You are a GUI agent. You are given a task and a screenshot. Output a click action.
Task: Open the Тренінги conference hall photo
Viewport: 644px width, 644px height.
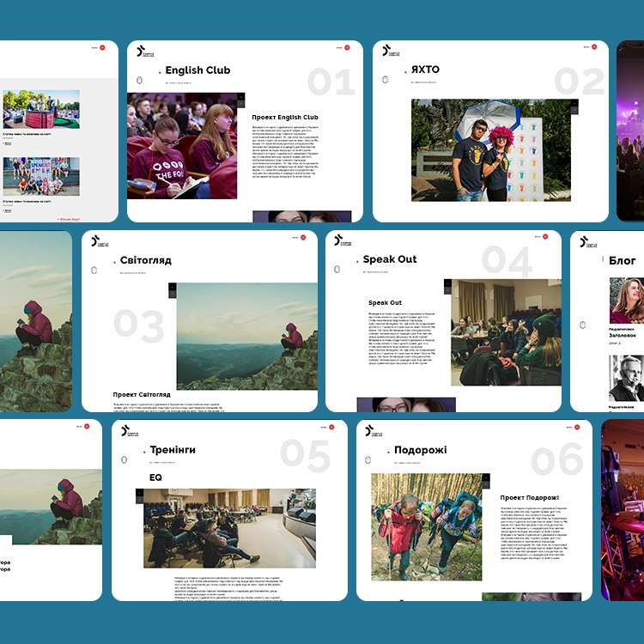pos(228,528)
